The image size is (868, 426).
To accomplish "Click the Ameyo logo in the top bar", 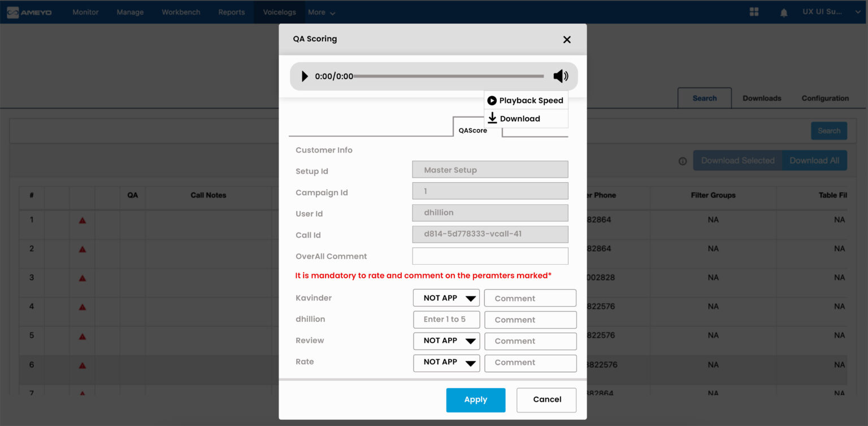I will pyautogui.click(x=30, y=11).
